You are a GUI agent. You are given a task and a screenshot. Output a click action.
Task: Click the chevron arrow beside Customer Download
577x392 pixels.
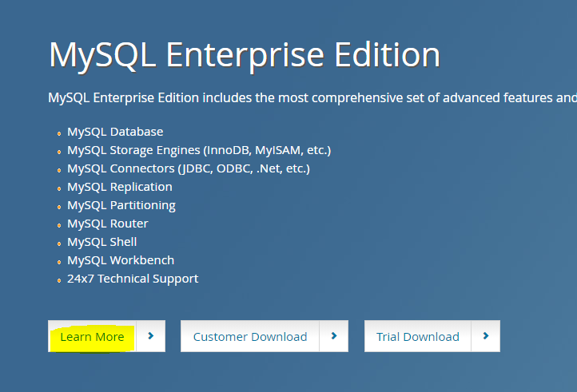click(x=334, y=336)
